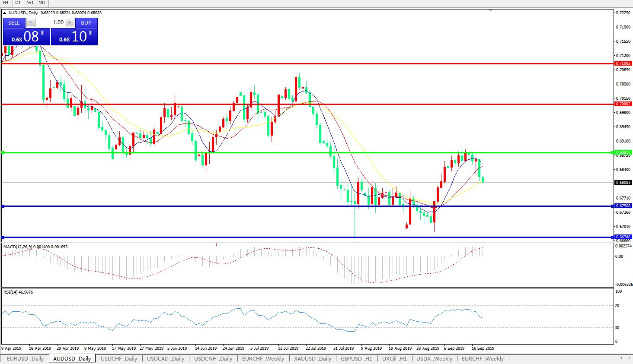Switch to the W1 timeframe

point(30,3)
